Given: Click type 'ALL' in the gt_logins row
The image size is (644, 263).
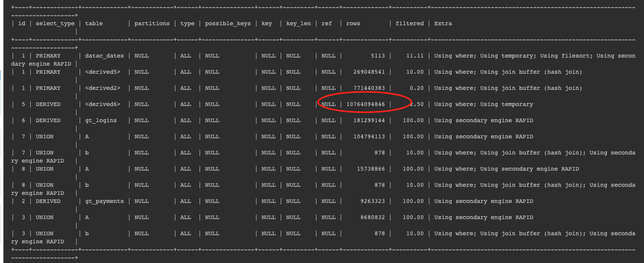Looking at the screenshot, I should (x=186, y=121).
